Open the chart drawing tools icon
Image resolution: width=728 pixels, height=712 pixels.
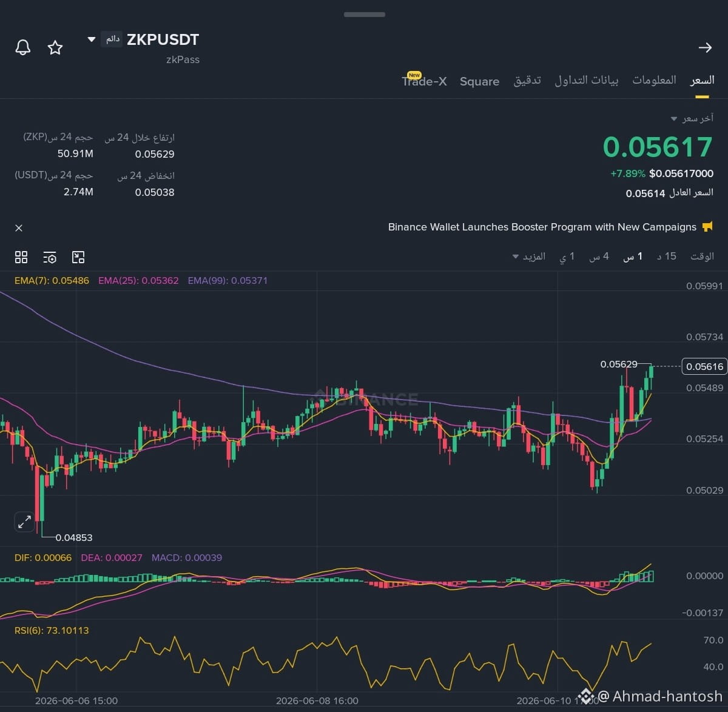pos(78,257)
